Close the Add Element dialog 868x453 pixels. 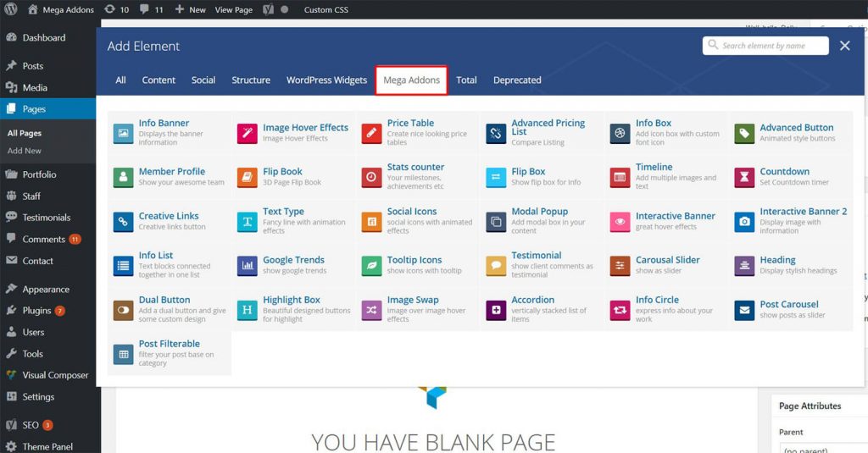[x=844, y=46]
